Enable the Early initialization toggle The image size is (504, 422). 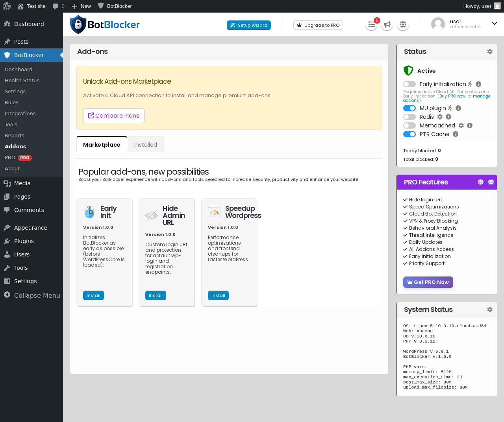click(x=409, y=84)
